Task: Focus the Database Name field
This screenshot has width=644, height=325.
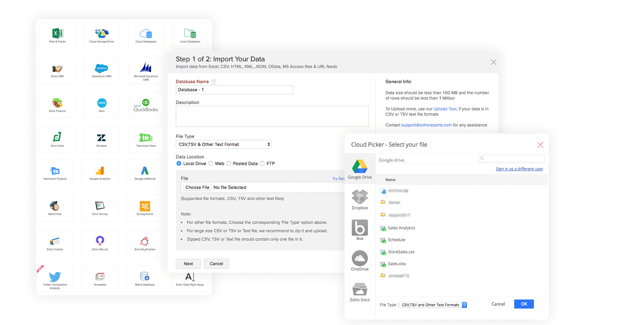Action: coord(234,89)
